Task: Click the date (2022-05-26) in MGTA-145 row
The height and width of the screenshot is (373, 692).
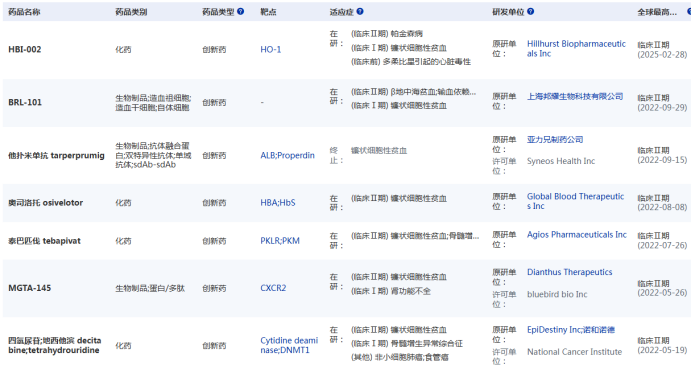Action: coord(662,293)
